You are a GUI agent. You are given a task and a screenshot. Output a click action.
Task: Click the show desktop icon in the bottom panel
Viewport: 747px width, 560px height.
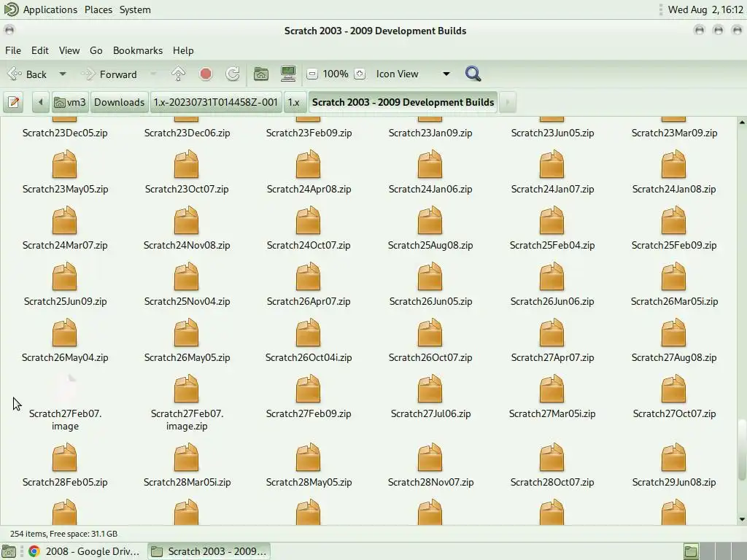(x=9, y=551)
